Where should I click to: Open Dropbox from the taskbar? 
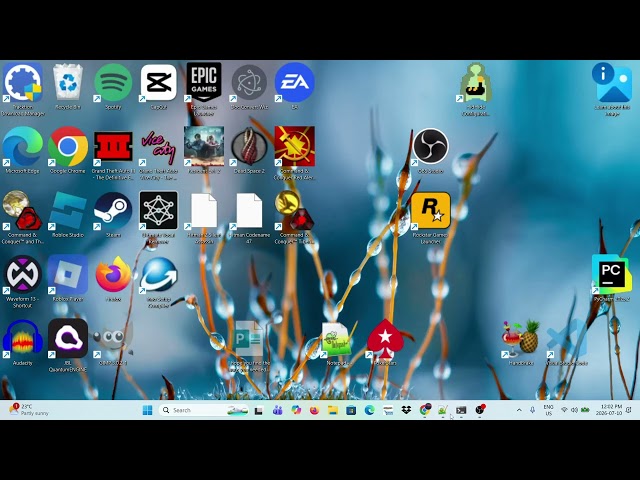click(x=406, y=410)
